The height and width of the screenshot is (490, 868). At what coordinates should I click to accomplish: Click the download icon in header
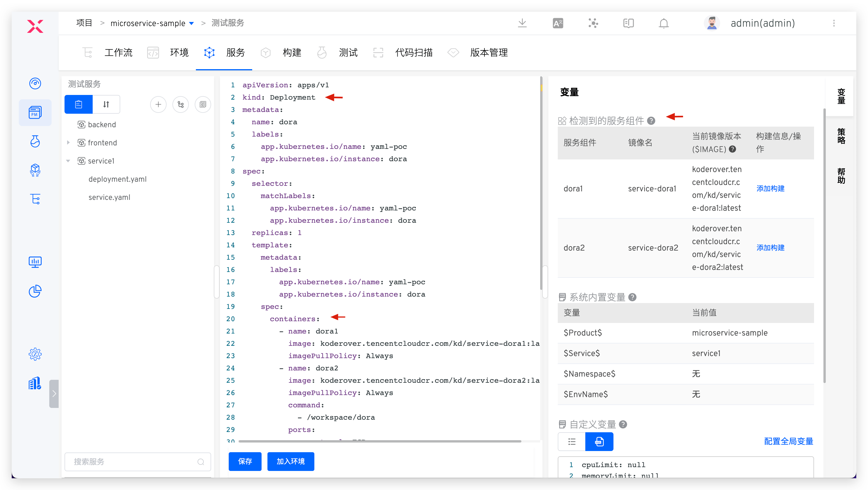[x=522, y=23]
